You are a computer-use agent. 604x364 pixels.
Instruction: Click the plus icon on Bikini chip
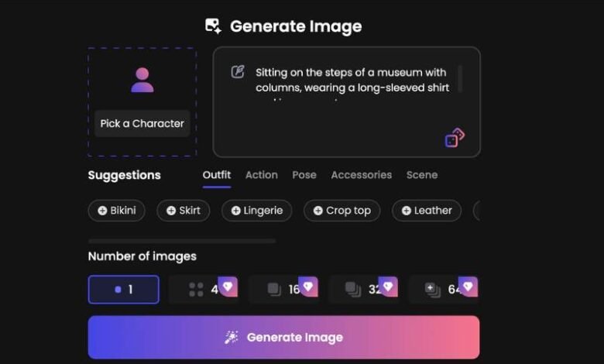102,211
